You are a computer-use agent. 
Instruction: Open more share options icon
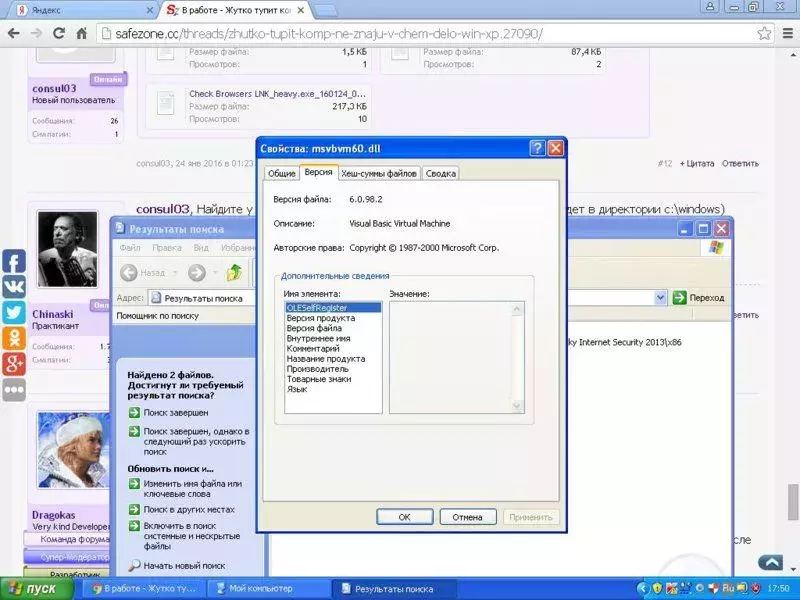click(x=14, y=389)
